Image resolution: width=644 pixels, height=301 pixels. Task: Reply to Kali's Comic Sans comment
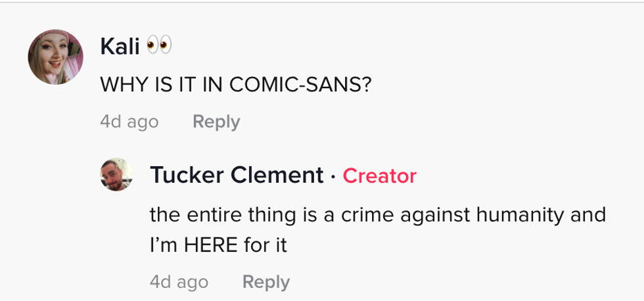tap(216, 122)
